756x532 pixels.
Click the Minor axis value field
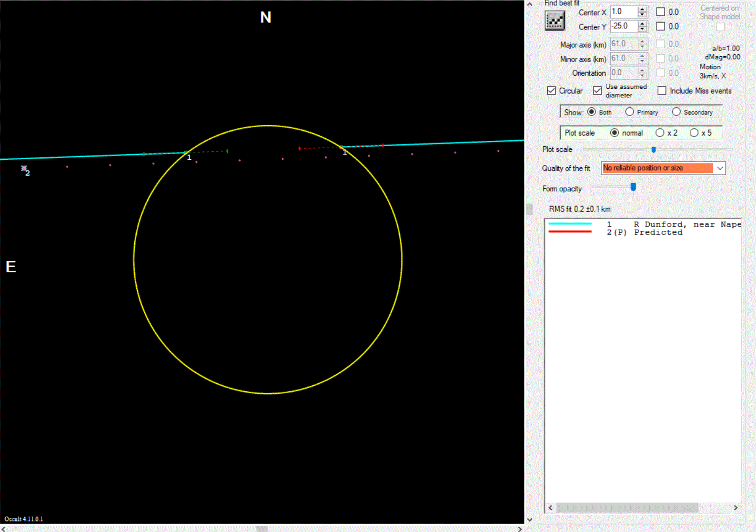pos(624,58)
